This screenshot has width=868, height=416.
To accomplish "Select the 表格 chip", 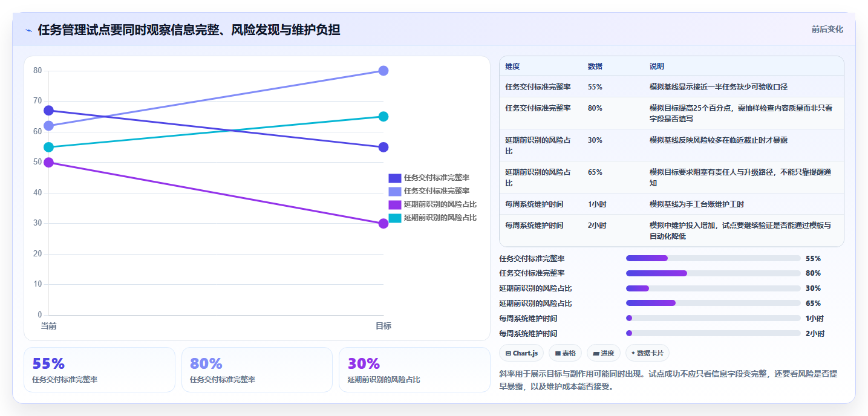I will [565, 353].
